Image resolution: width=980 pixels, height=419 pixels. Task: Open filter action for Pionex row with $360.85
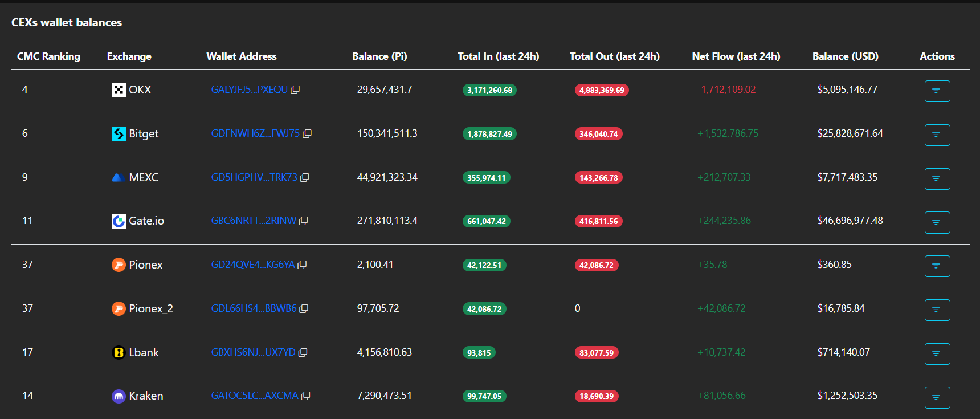937,266
